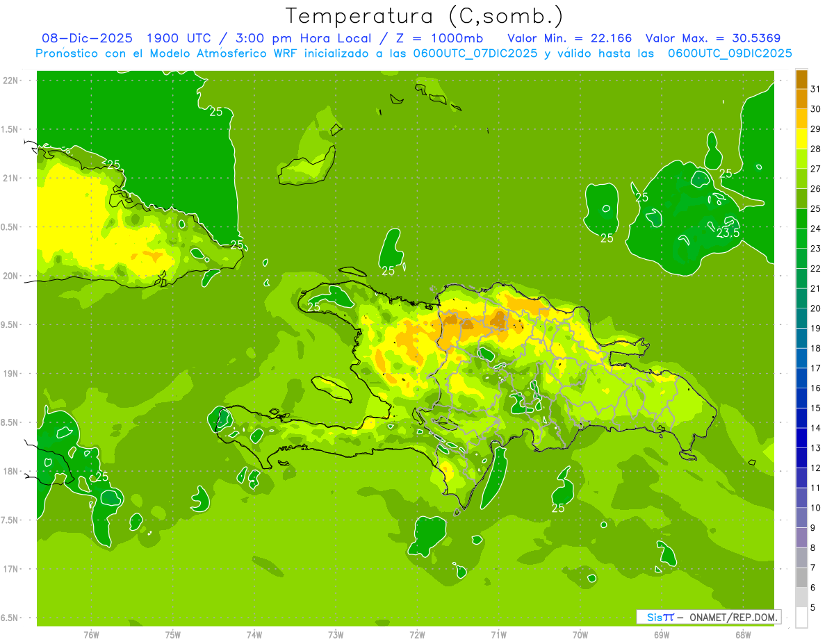The width and height of the screenshot is (834, 644).
Task: Pick the white swatch below legend label 5
Action: click(x=801, y=617)
